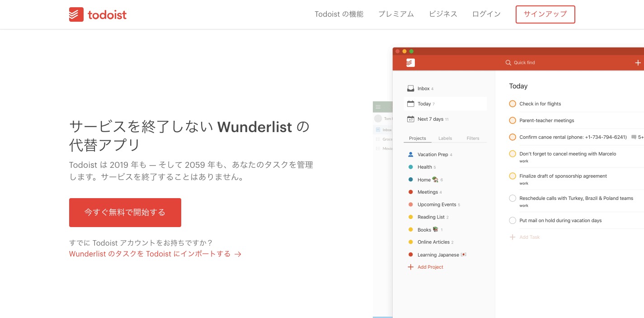Image resolution: width=644 pixels, height=318 pixels.
Task: Focus the Quick find search field
Action: pos(520,62)
